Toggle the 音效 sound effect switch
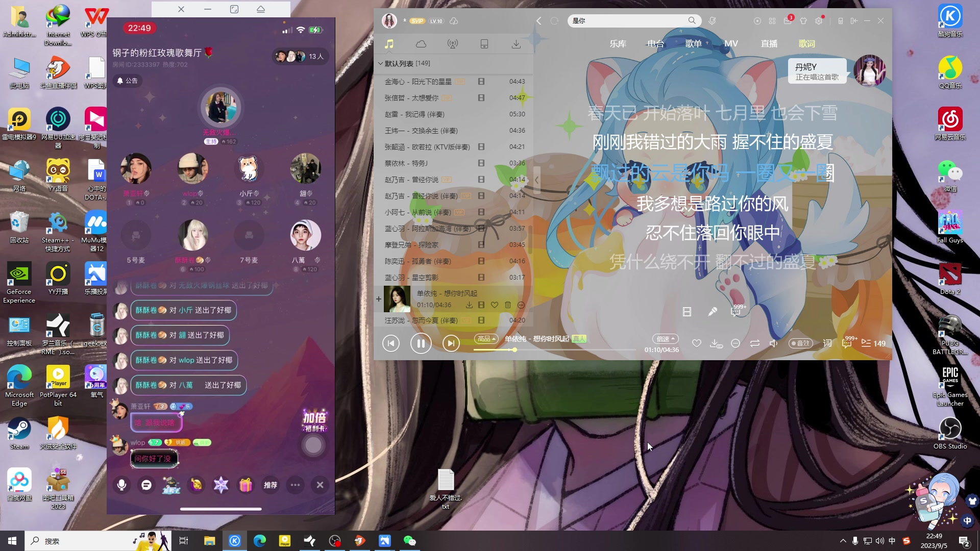Screen dimensions: 980x551 (801, 343)
